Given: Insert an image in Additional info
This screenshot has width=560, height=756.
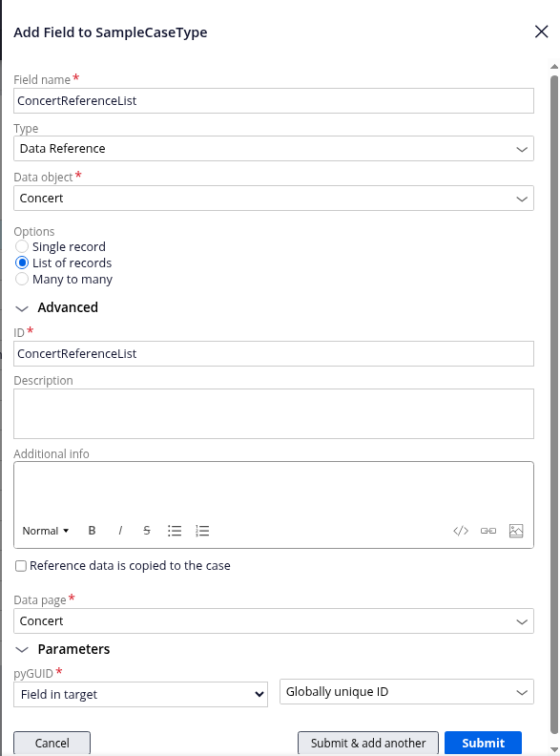Looking at the screenshot, I should coord(516,531).
